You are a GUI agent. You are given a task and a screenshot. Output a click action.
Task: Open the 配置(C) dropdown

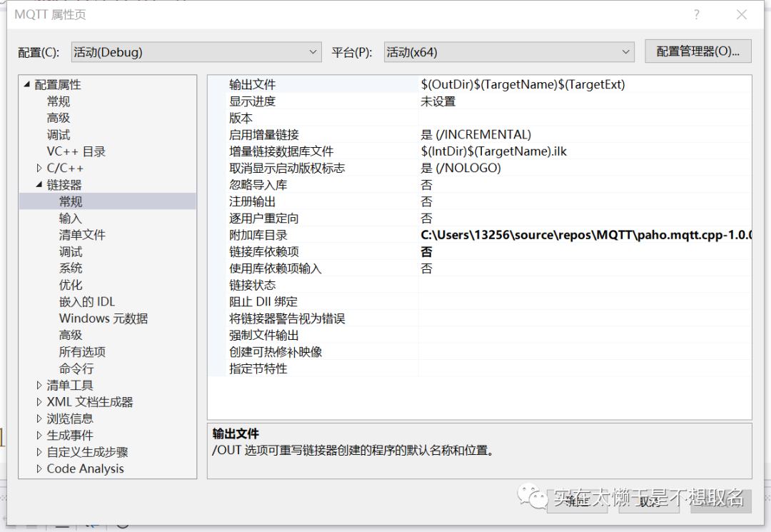196,52
